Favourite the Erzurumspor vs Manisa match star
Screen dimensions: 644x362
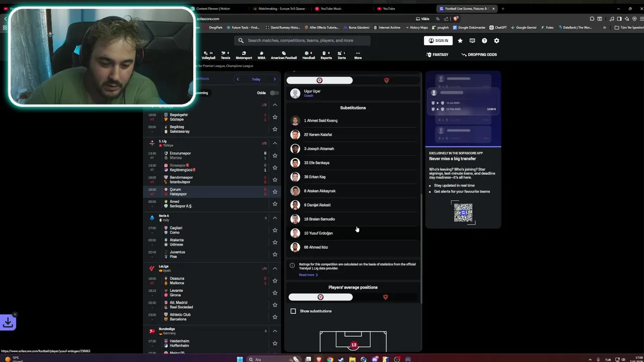tap(275, 155)
